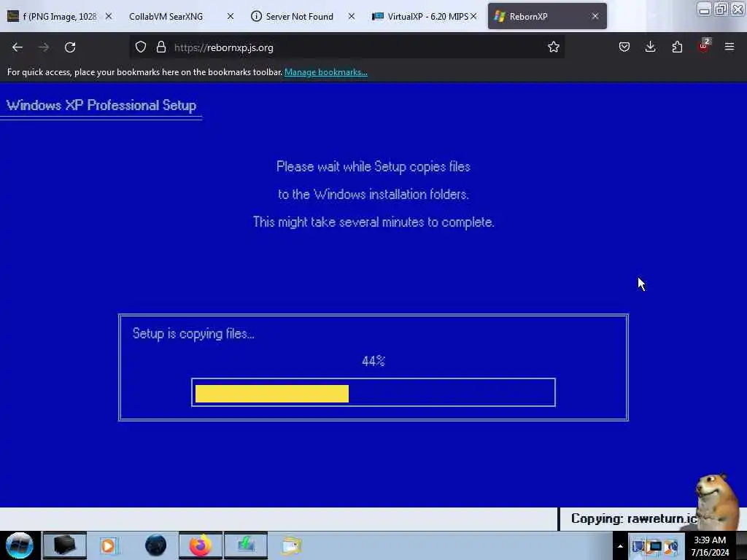Open the Windows Start orb
The width and height of the screenshot is (747, 560).
click(20, 545)
